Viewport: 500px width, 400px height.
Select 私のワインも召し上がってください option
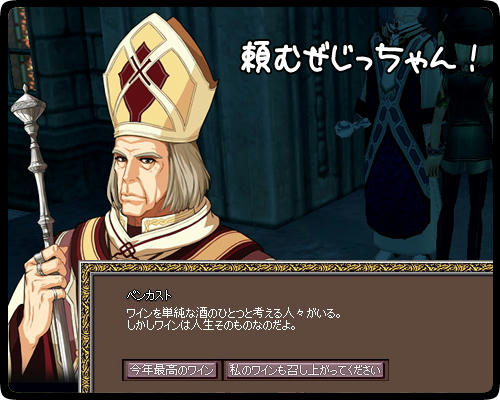point(305,370)
